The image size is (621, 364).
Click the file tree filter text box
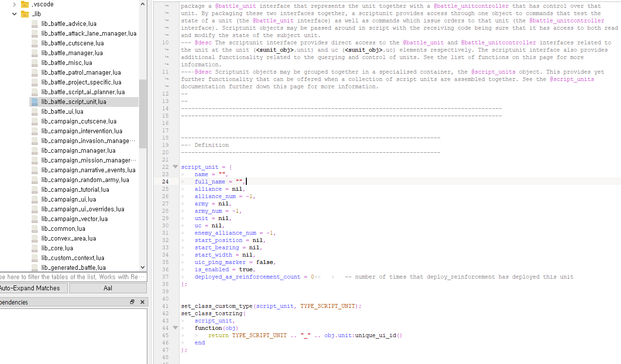pyautogui.click(x=72, y=277)
